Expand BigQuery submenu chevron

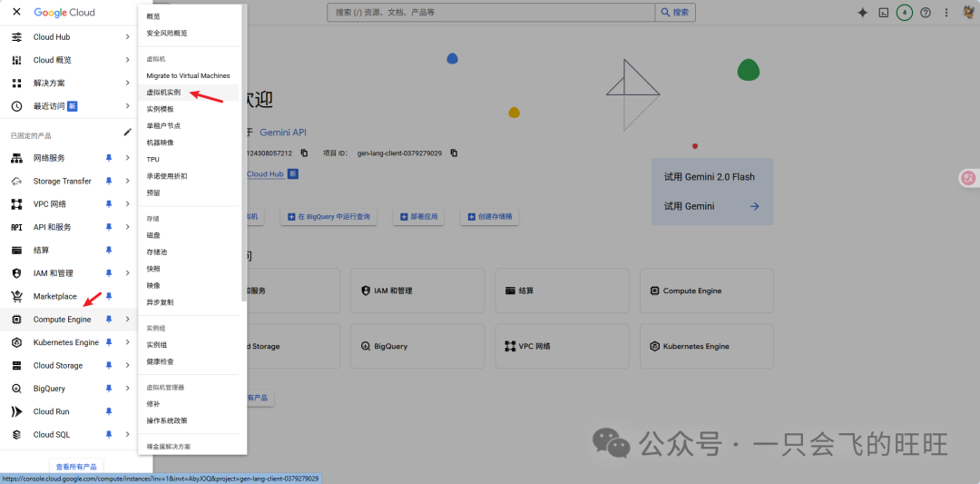click(128, 389)
